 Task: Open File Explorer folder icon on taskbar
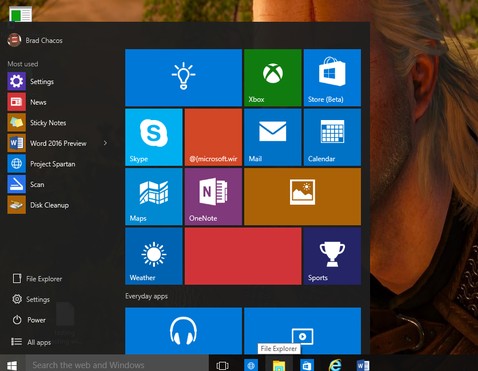(x=279, y=365)
